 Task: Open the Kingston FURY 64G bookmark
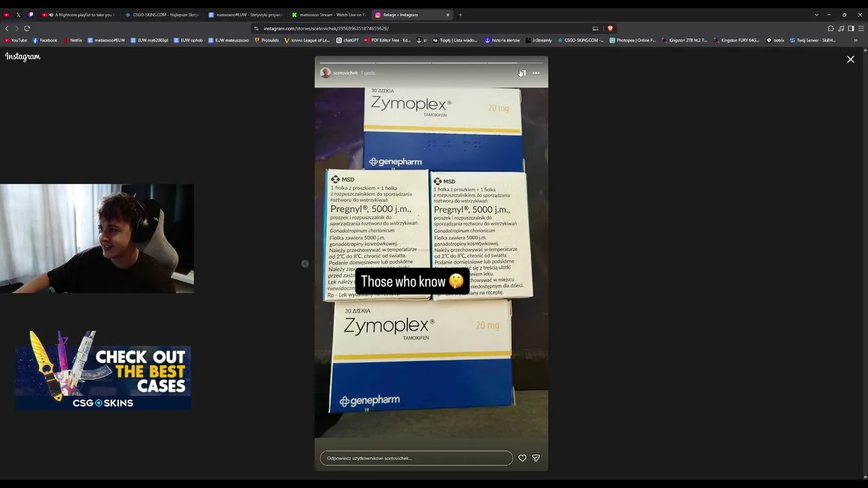coord(736,40)
